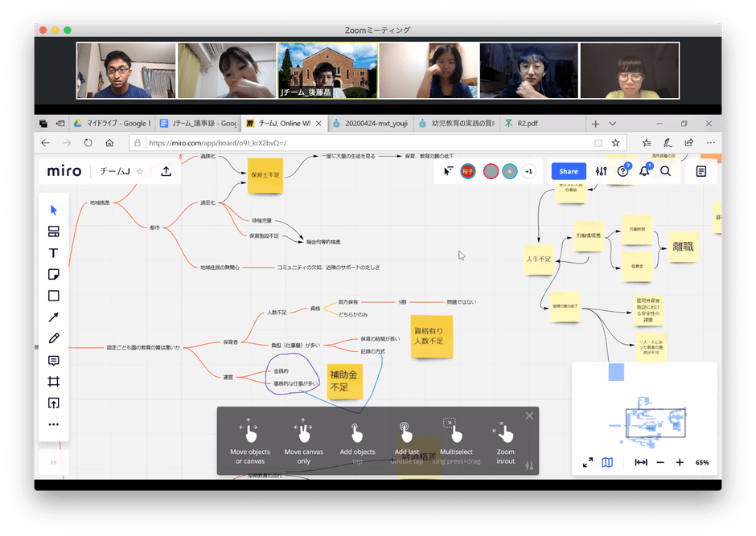Viewport: 756px width, 536px height.
Task: Click the export board upload icon
Action: (x=166, y=171)
